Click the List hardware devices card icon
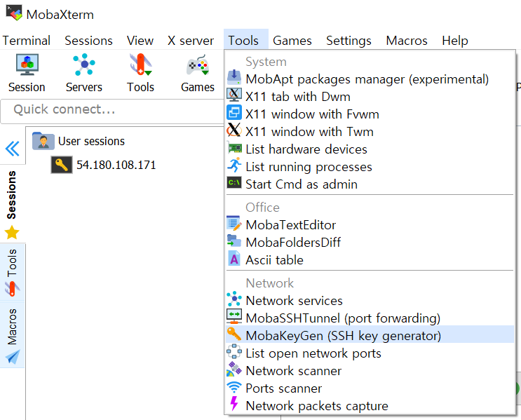 (235, 147)
